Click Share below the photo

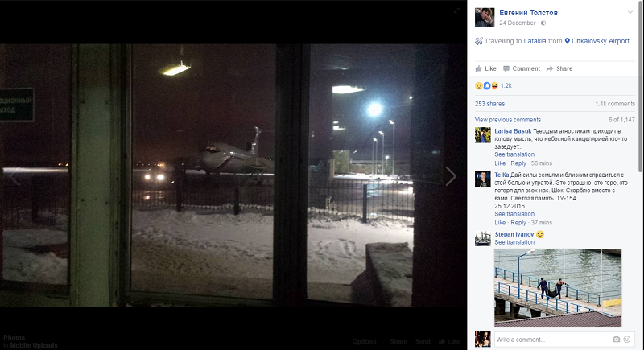398,341
